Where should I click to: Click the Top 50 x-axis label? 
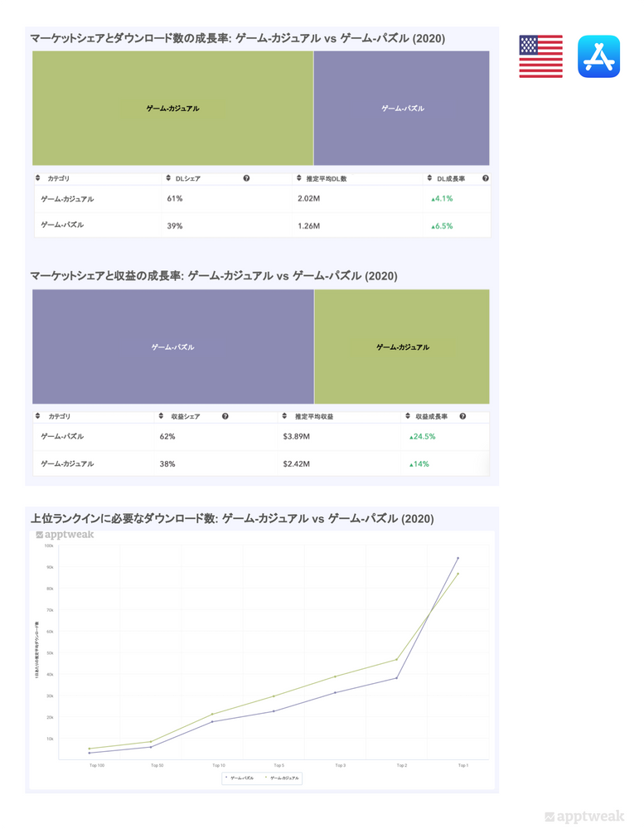pos(157,765)
